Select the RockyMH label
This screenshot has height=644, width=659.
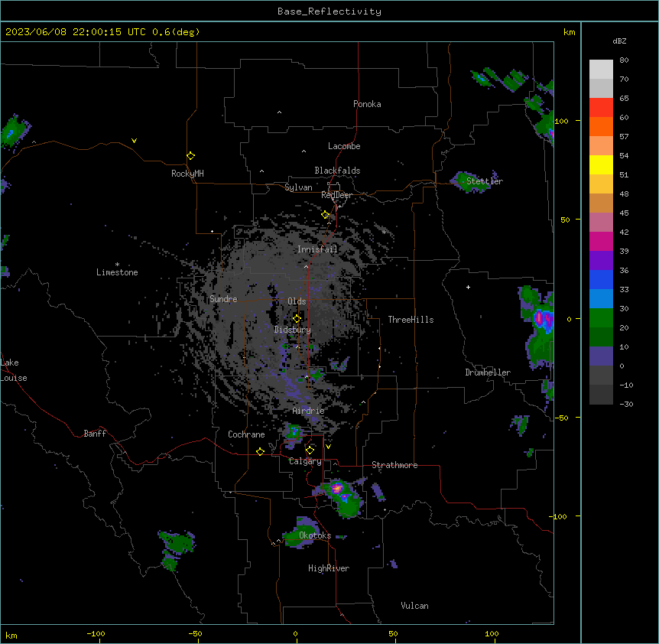tap(187, 174)
